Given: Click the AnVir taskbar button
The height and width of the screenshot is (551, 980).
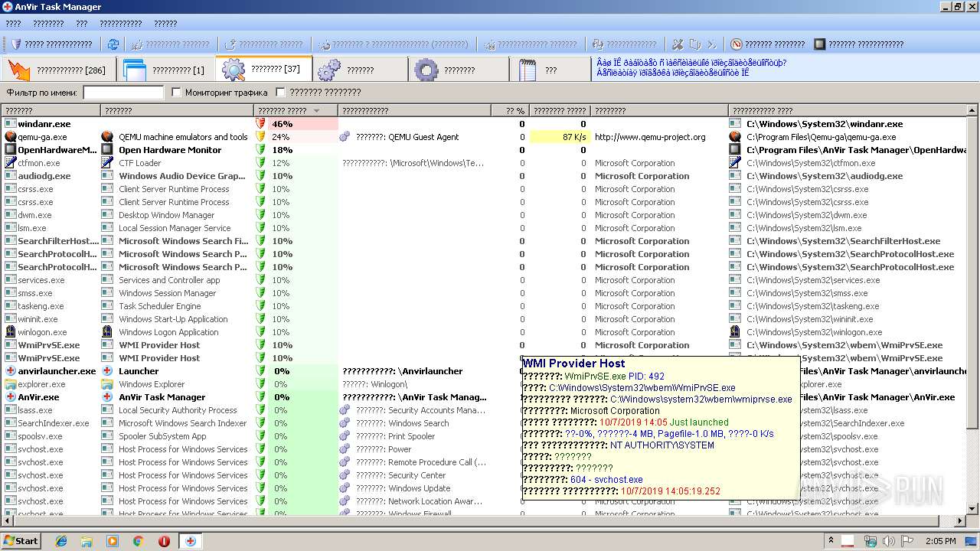Looking at the screenshot, I should coord(191,541).
